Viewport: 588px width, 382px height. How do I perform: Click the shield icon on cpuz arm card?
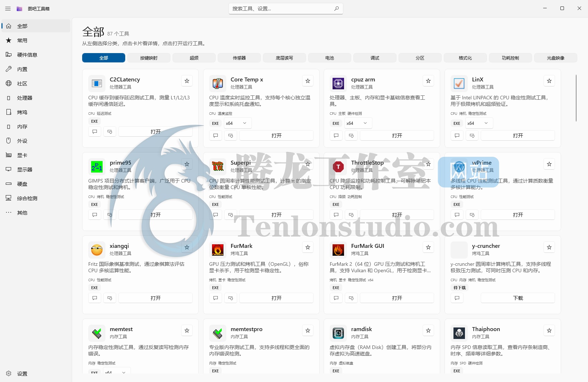coord(351,136)
